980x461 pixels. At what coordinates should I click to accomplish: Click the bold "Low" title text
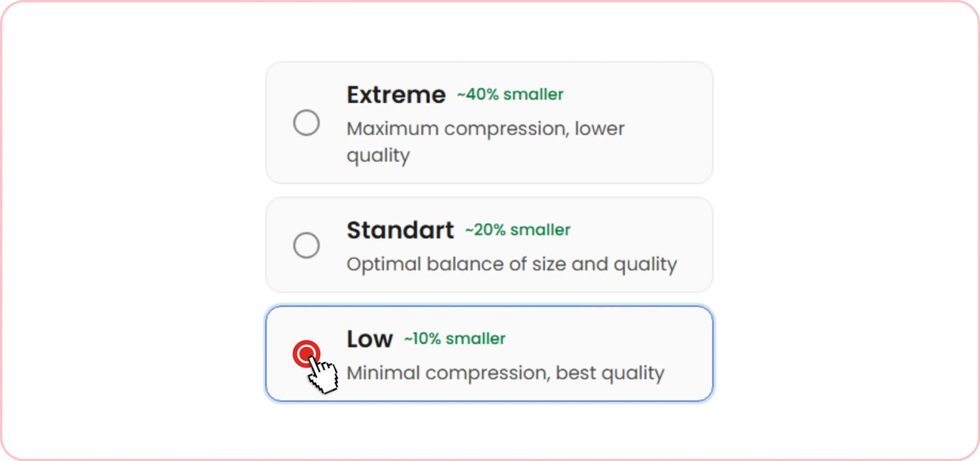369,339
